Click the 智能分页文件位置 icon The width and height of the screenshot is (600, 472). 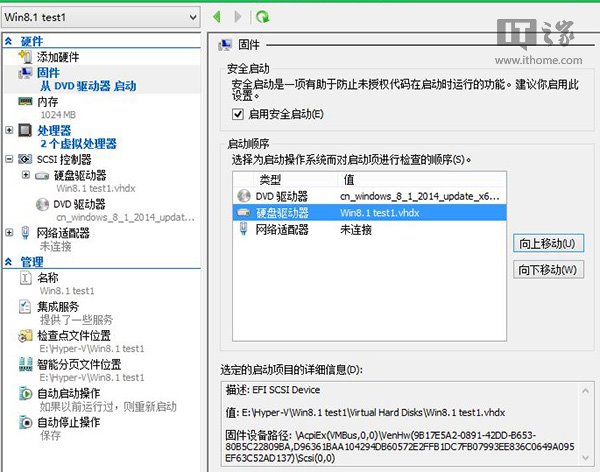26,364
